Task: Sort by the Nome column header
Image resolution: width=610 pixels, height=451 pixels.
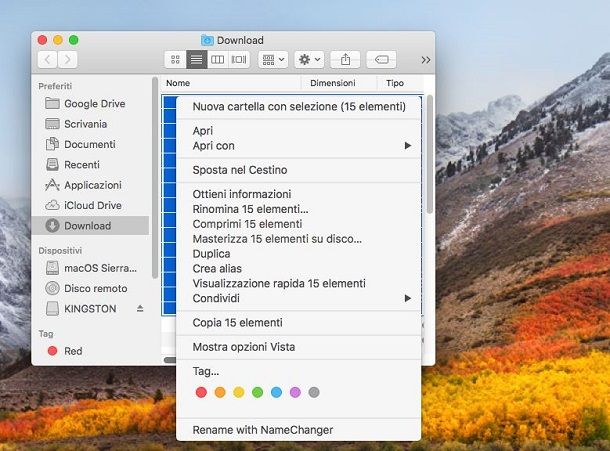Action: click(x=231, y=83)
